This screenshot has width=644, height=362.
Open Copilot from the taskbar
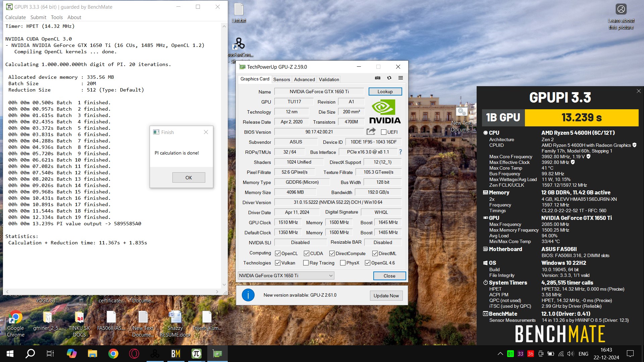click(x=71, y=354)
